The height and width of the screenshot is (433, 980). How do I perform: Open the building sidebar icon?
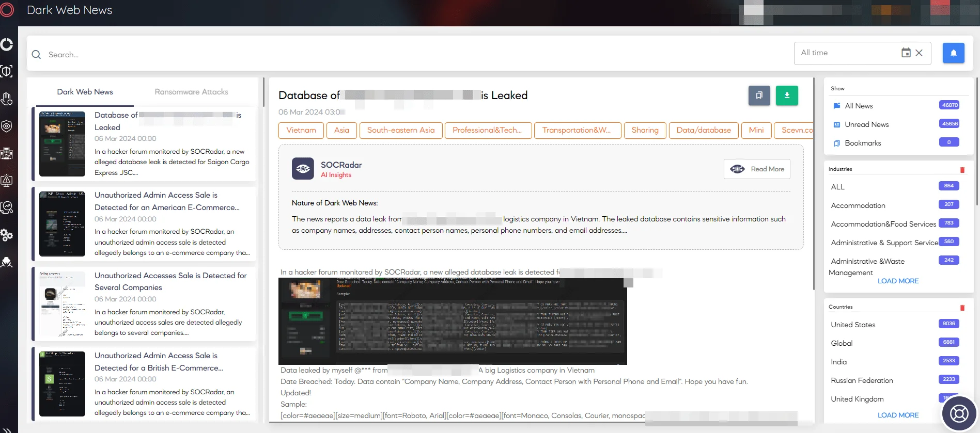pyautogui.click(x=7, y=153)
